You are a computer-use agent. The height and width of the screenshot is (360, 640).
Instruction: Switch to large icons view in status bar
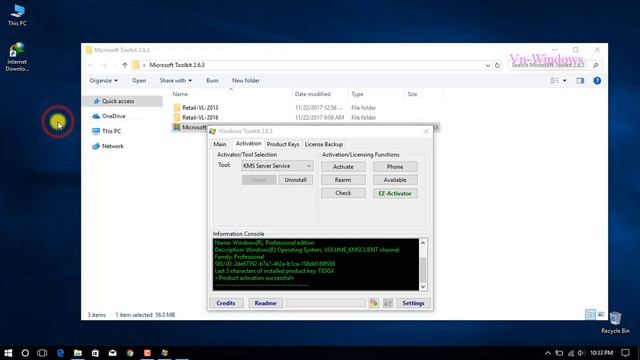click(601, 314)
